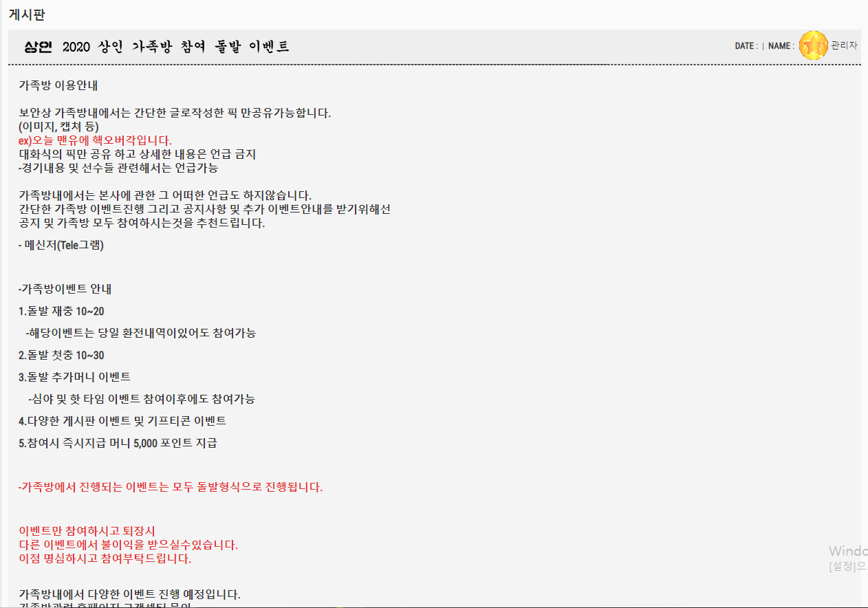Open the 2020 상인 가족방 참여 돌발 이벤트 title
868x608 pixels.
[x=175, y=47]
